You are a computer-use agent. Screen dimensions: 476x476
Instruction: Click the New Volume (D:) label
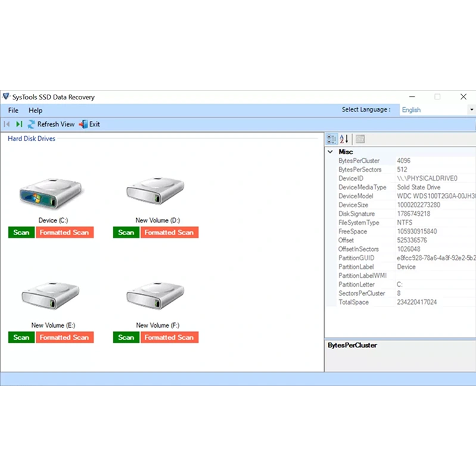click(x=158, y=220)
